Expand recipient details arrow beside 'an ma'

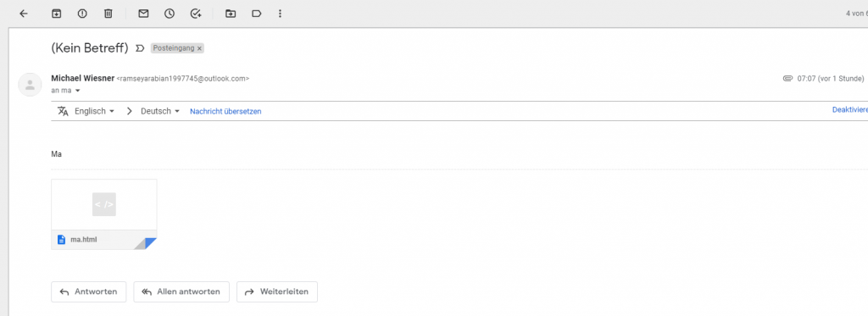(77, 90)
